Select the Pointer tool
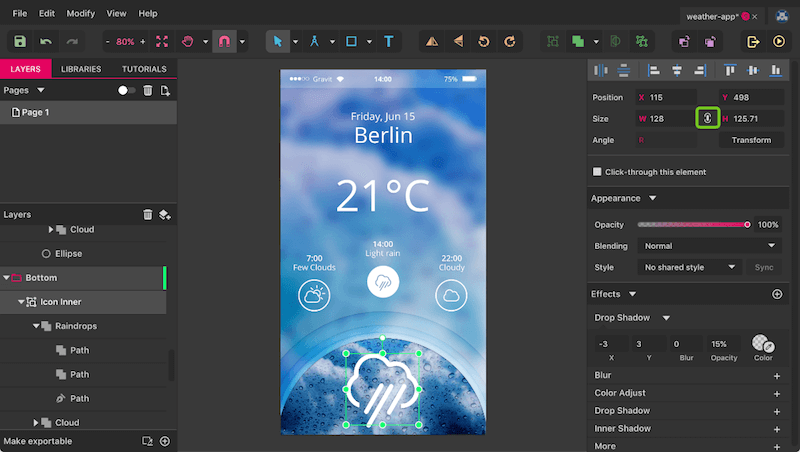This screenshot has width=800, height=452. click(x=279, y=42)
